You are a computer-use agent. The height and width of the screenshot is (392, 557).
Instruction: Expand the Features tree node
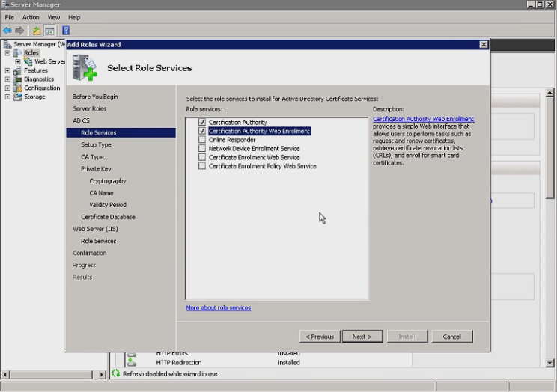tap(7, 70)
